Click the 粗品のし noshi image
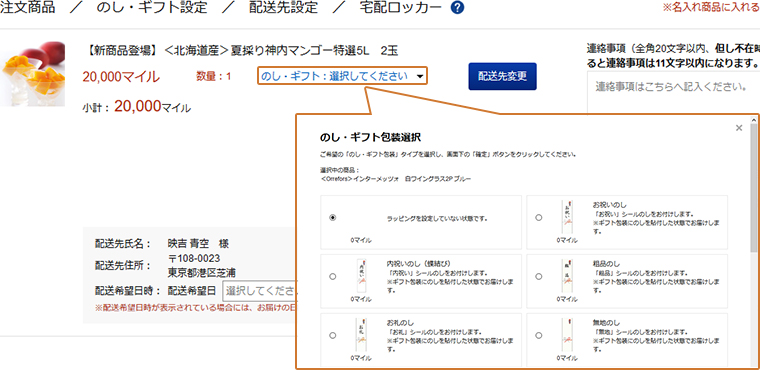This screenshot has width=760, height=370. [x=566, y=276]
